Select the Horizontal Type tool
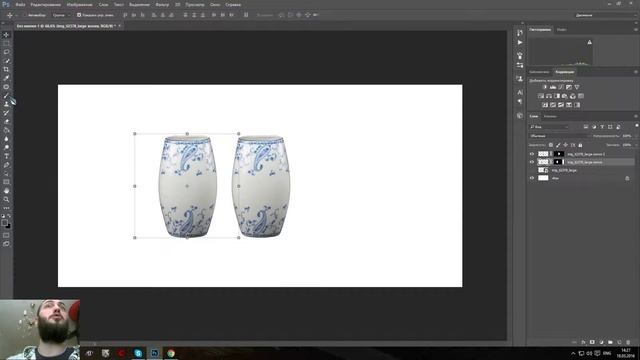 click(6, 156)
